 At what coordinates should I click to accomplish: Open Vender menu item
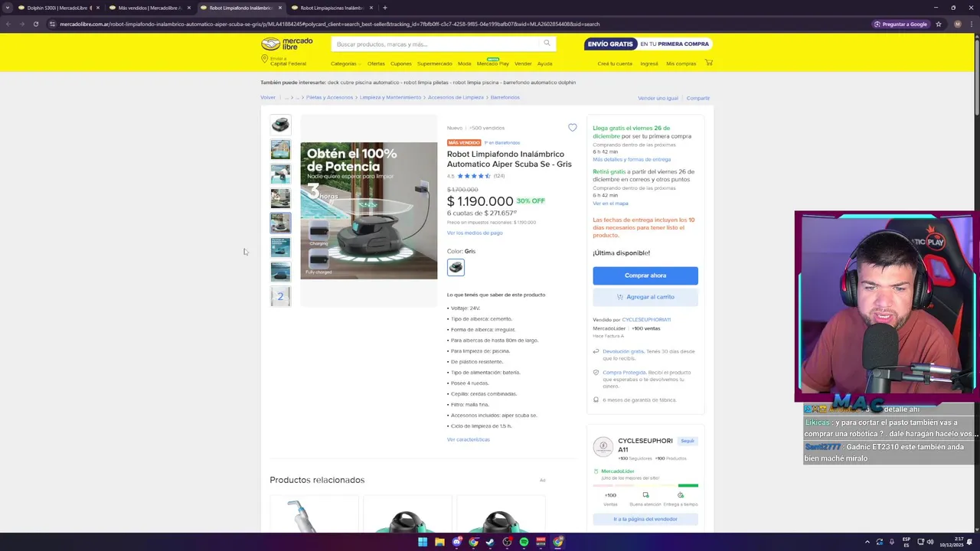(x=523, y=64)
